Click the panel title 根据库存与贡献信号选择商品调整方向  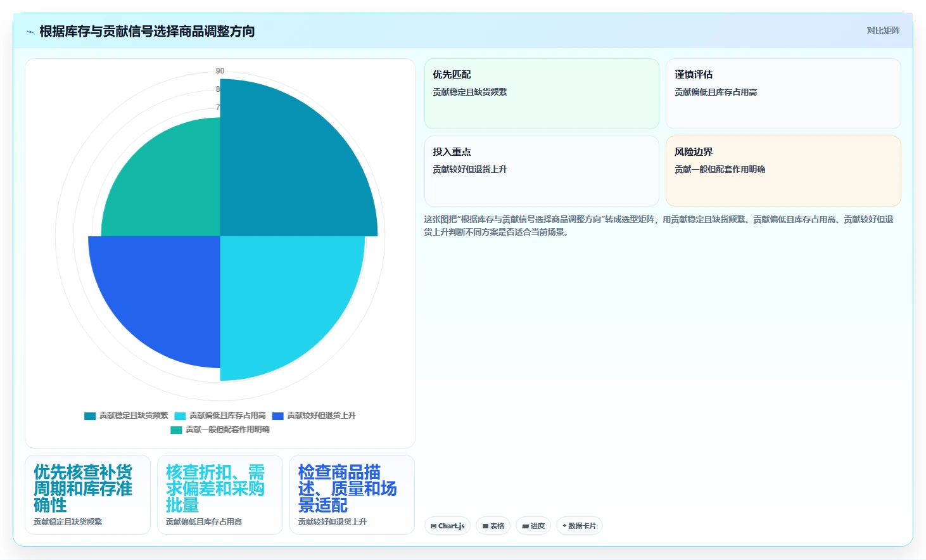click(x=147, y=31)
